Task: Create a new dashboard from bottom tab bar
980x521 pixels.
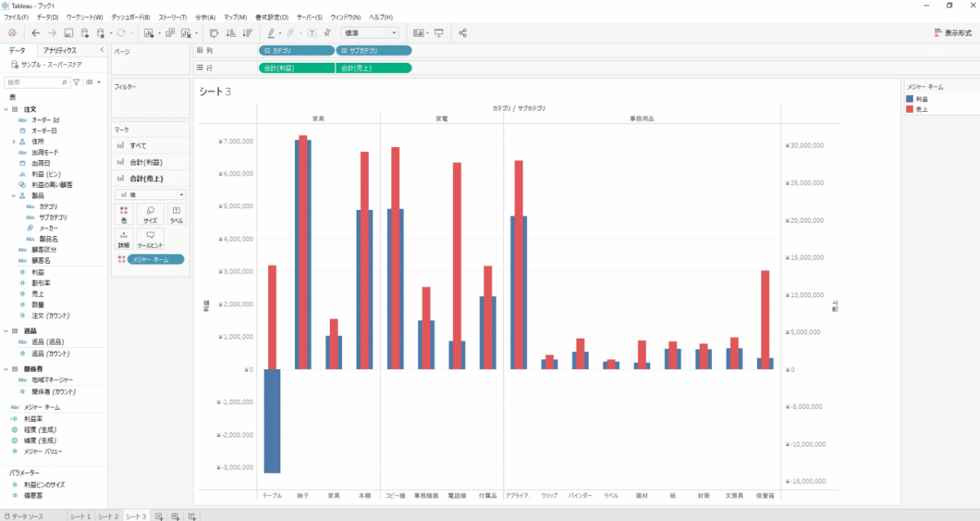Action: pyautogui.click(x=176, y=515)
